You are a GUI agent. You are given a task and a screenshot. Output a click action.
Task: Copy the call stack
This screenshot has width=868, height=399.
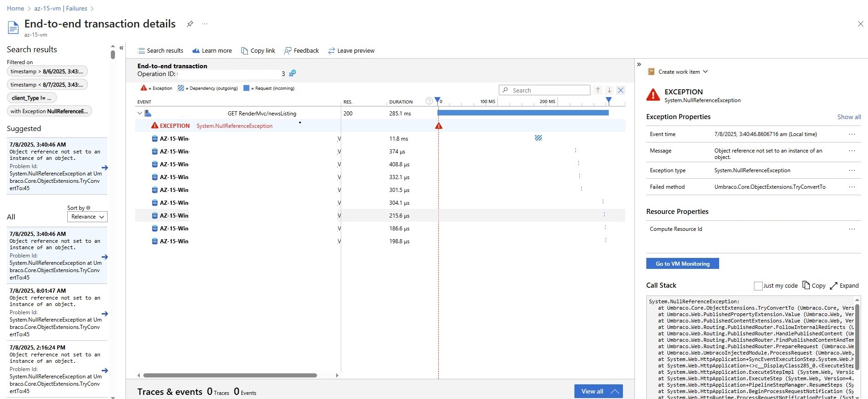(814, 285)
